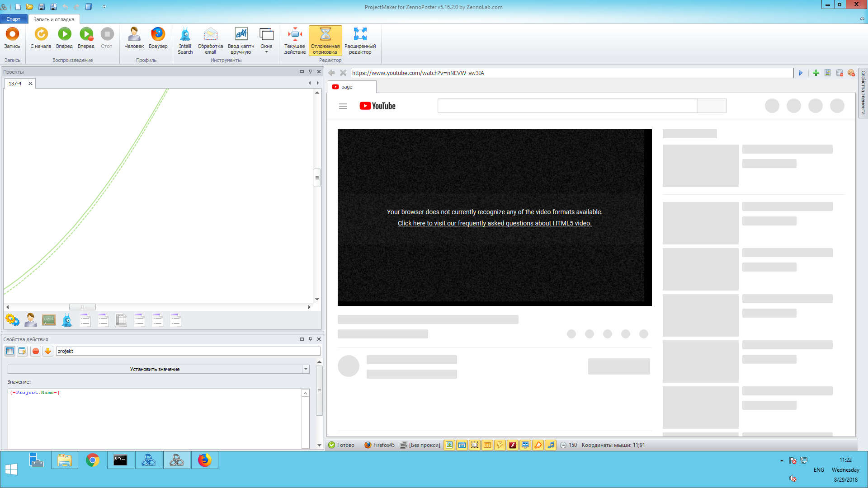Expand Установить значение dropdown
Image resolution: width=868 pixels, height=488 pixels.
pos(306,369)
